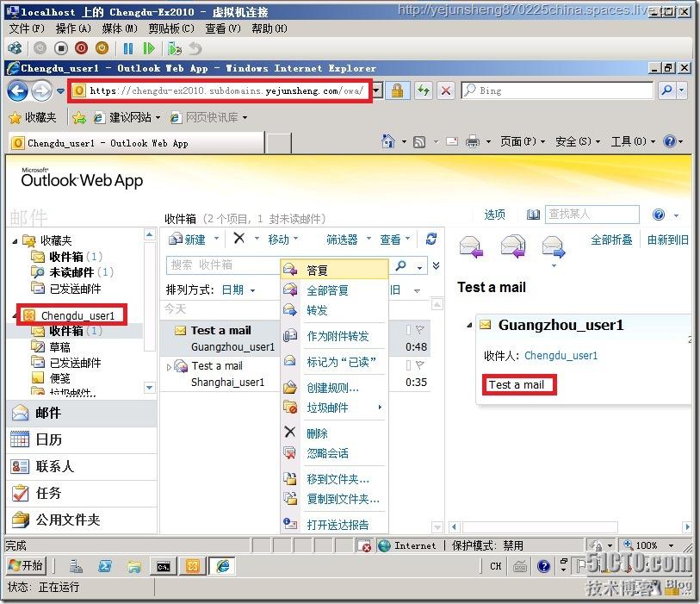Click the VM snapshot icon
The width and height of the screenshot is (700, 604).
point(175,47)
